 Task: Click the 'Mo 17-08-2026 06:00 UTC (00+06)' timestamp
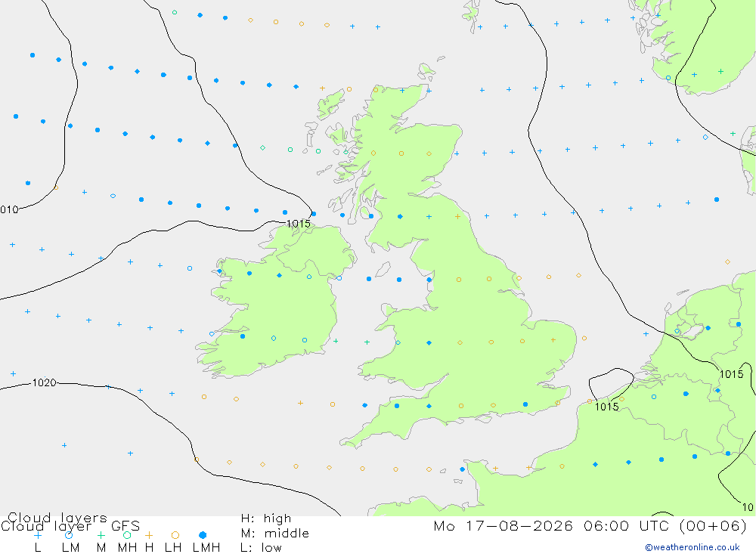coord(590,525)
